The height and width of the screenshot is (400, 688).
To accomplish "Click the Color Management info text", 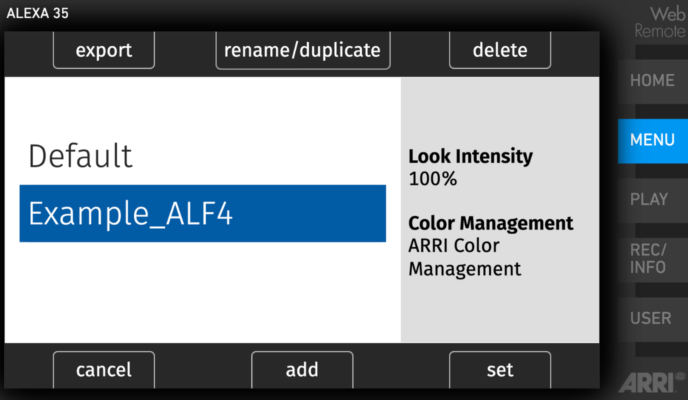I will 491,223.
